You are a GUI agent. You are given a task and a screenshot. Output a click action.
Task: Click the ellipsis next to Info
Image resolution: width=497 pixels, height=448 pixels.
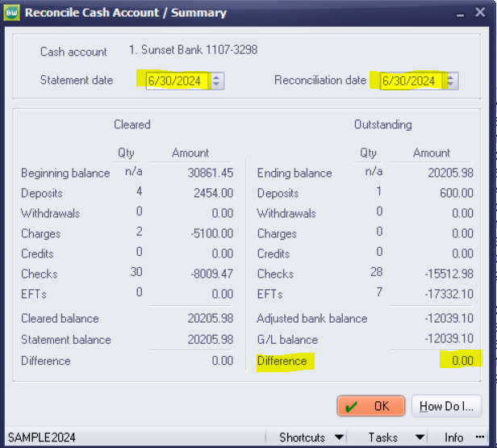point(480,438)
